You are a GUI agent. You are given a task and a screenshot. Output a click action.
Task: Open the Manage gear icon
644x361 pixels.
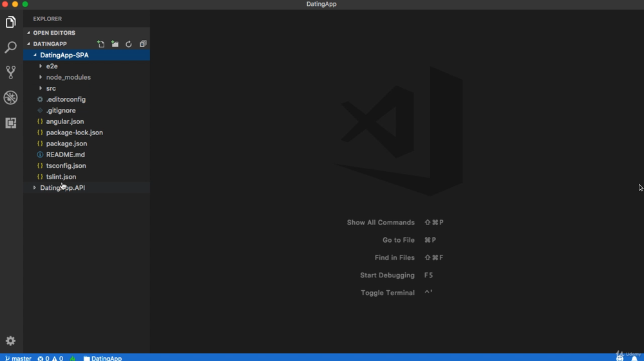coord(11,340)
